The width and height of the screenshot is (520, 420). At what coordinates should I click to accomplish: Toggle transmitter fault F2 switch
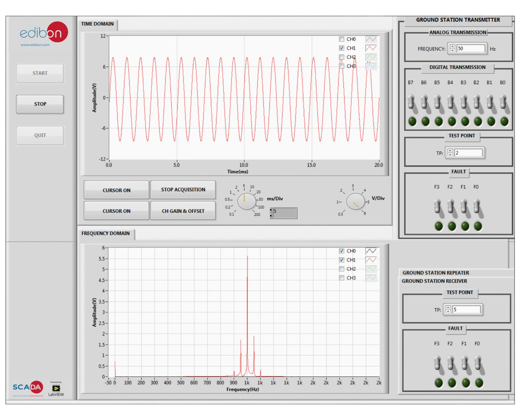(451, 207)
